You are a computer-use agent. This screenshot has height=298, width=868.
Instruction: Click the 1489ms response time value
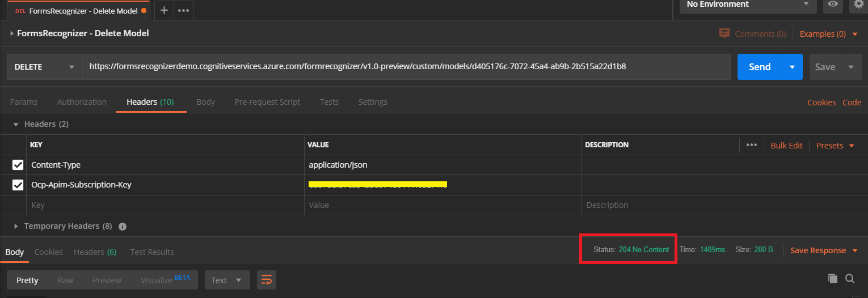click(712, 249)
